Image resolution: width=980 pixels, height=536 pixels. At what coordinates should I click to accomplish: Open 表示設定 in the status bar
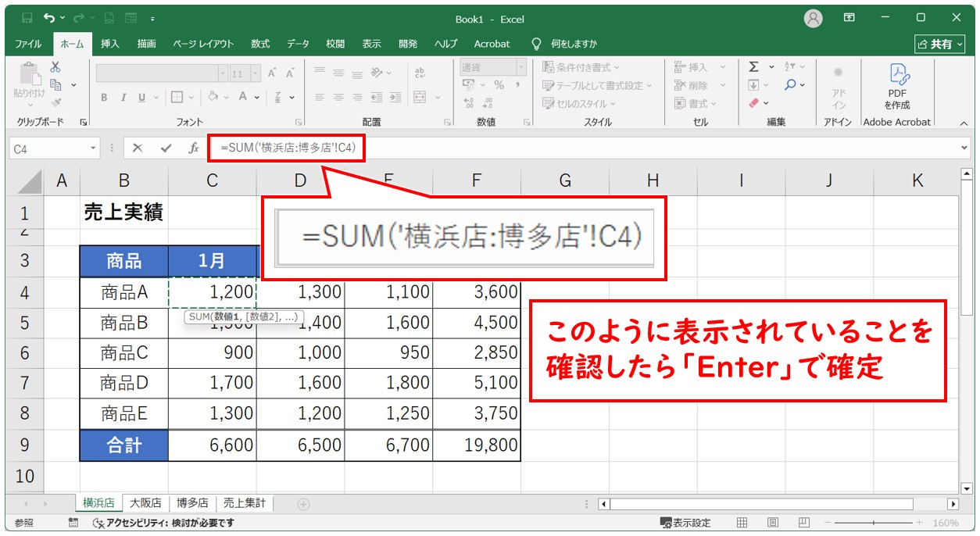[x=685, y=523]
